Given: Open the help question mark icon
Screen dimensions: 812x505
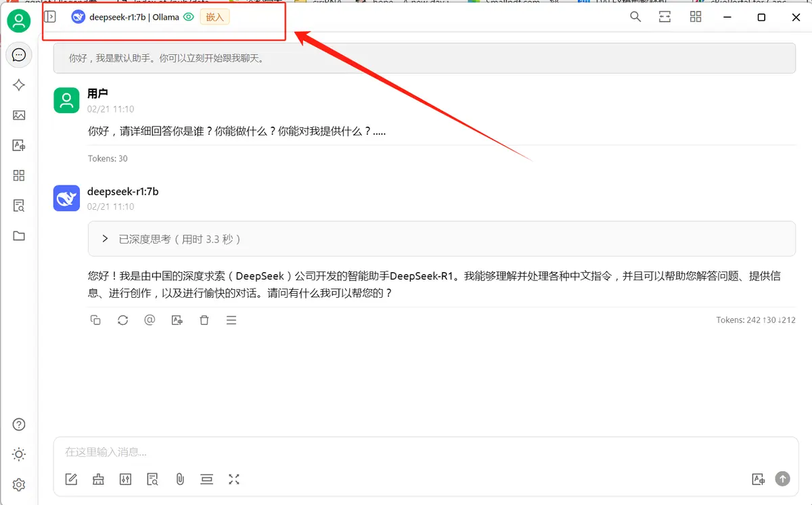Looking at the screenshot, I should [19, 424].
